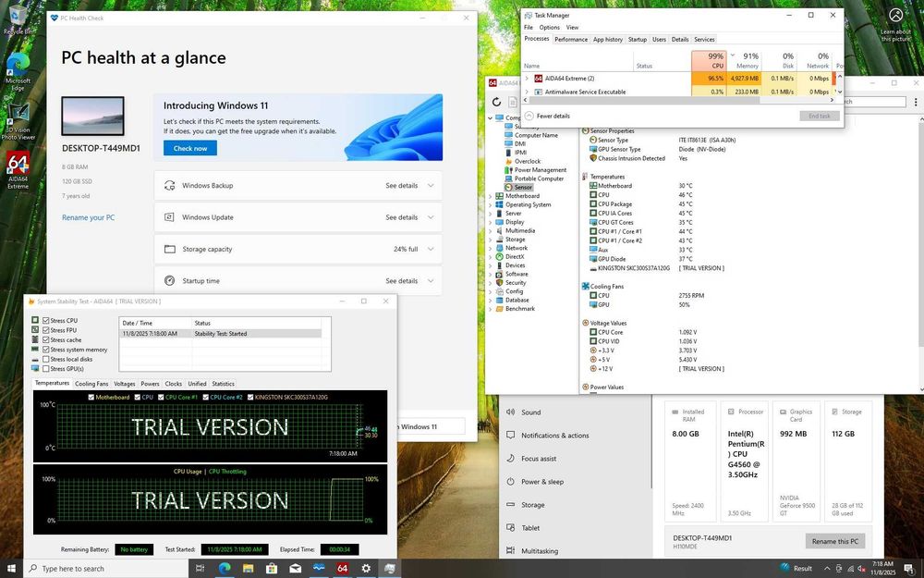Select the Statistics tab in Stability Test

click(x=224, y=384)
